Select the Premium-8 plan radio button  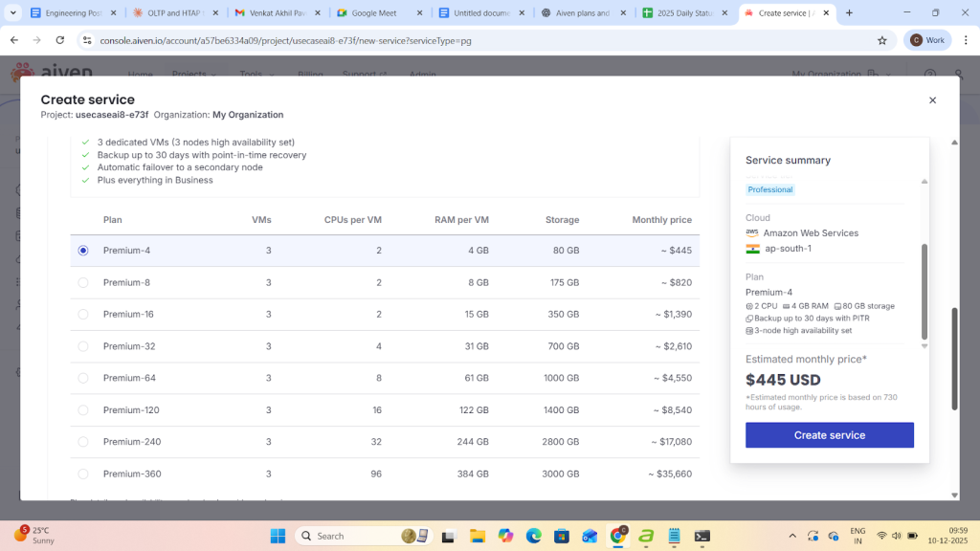pyautogui.click(x=83, y=282)
